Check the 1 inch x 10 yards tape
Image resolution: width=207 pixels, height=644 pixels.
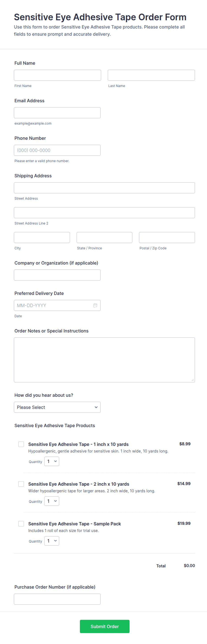click(21, 444)
